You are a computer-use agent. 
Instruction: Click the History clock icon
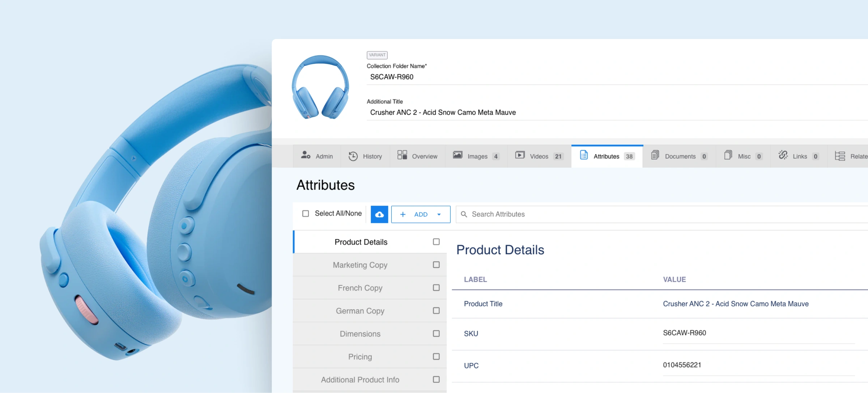(x=353, y=156)
